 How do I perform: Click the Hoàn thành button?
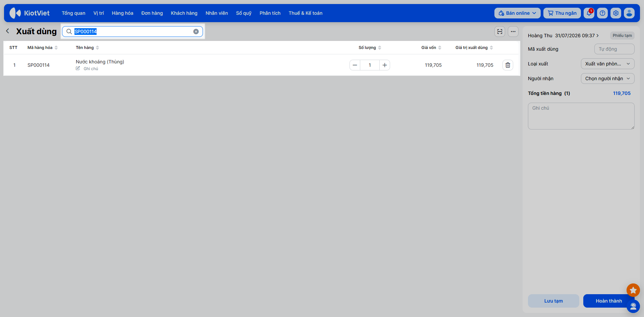click(x=609, y=301)
